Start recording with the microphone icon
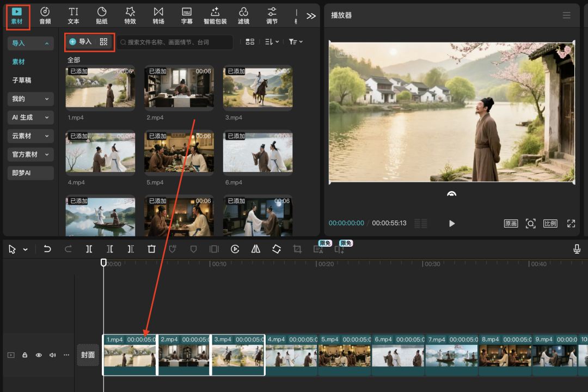 (577, 249)
